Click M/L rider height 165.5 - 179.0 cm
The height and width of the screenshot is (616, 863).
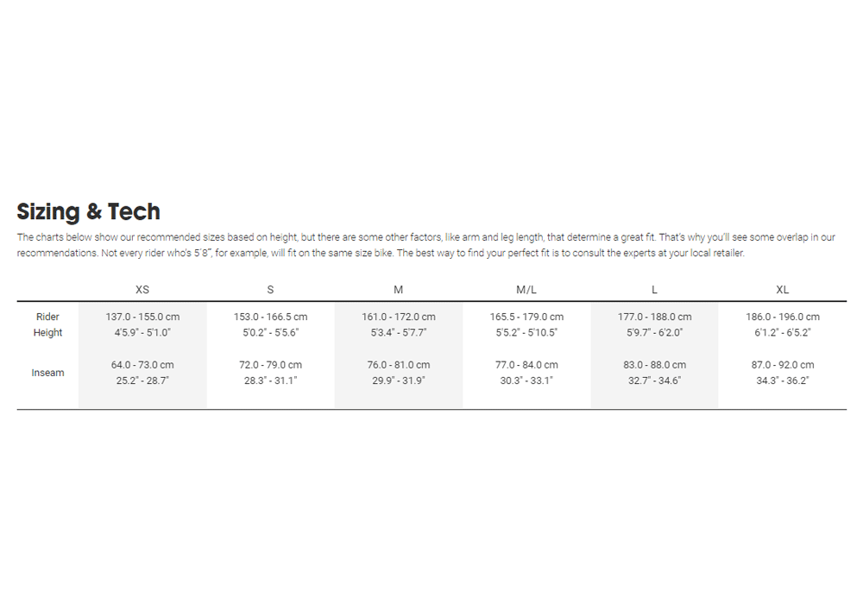[526, 317]
